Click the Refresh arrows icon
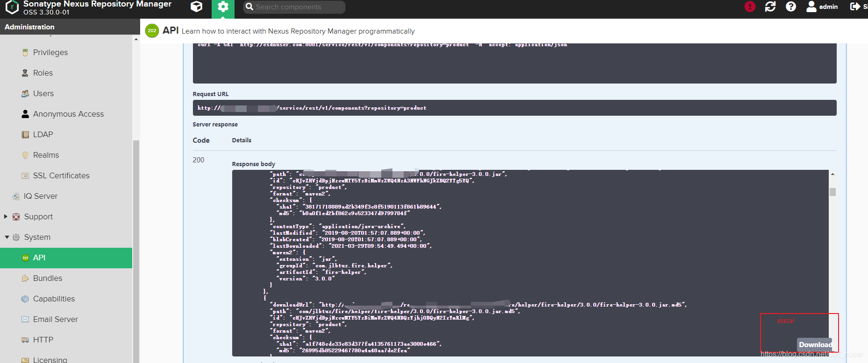This screenshot has width=868, height=363. point(770,7)
